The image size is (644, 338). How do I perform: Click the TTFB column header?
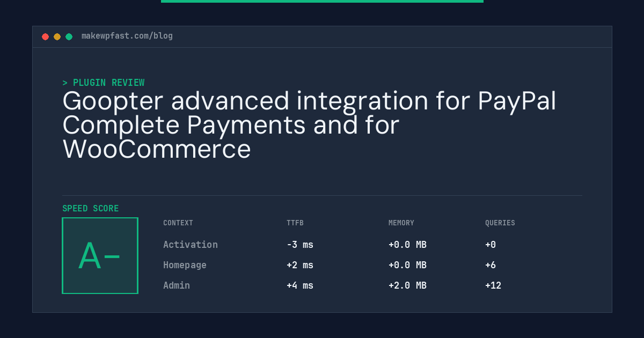pos(295,223)
